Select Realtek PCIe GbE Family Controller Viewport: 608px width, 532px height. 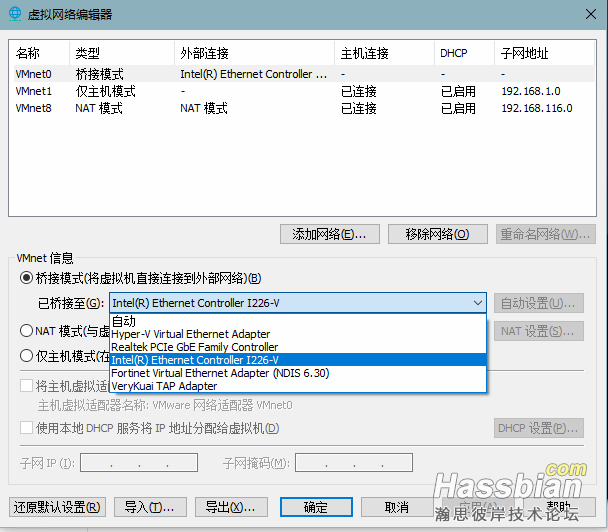pyautogui.click(x=194, y=347)
